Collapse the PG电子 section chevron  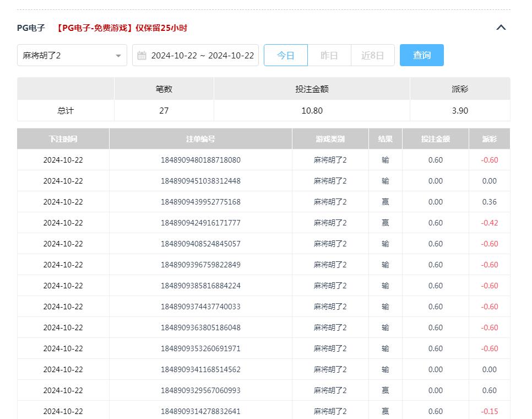pos(501,28)
